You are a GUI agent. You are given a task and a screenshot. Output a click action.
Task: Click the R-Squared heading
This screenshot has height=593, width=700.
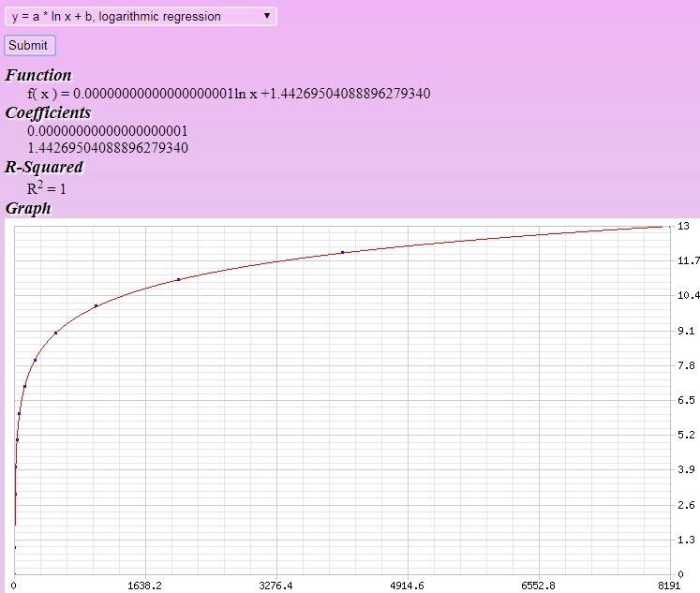pyautogui.click(x=44, y=167)
